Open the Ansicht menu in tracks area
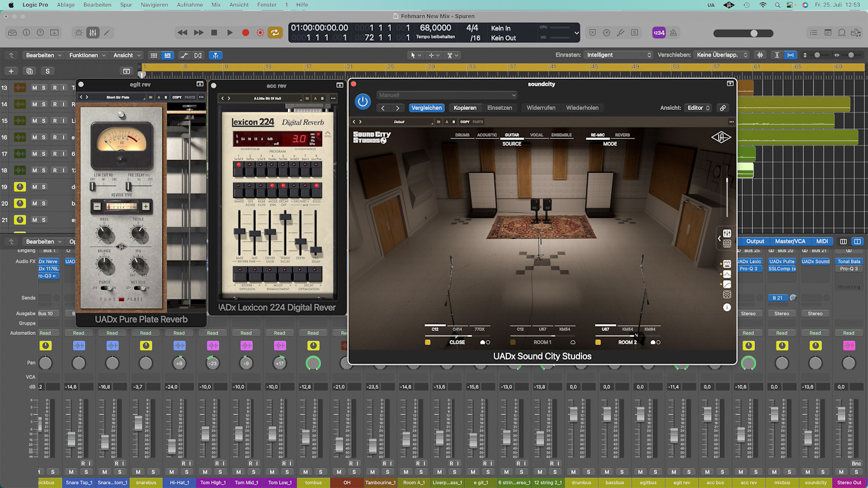 coord(126,55)
